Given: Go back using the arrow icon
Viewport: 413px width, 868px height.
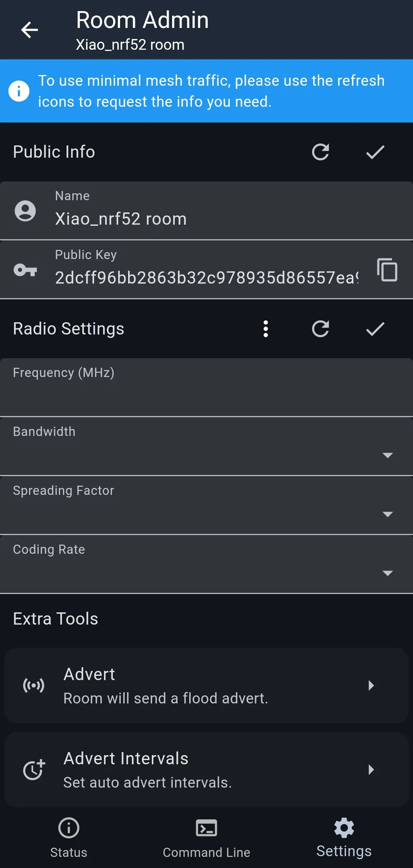Looking at the screenshot, I should pos(29,30).
